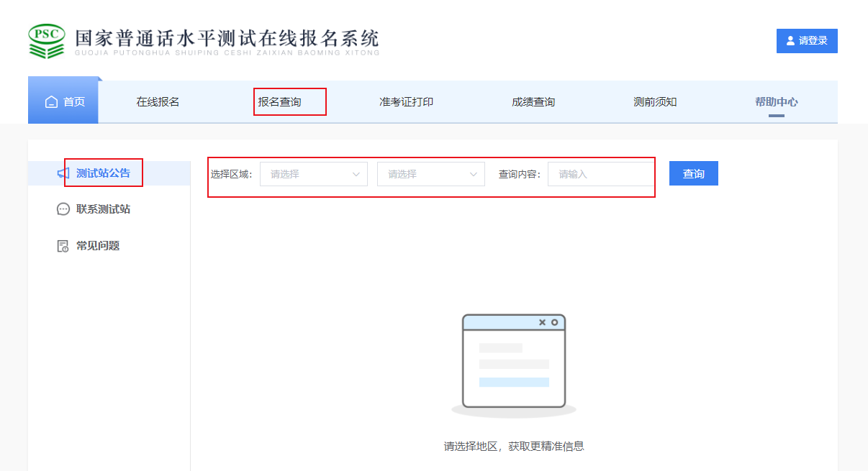The height and width of the screenshot is (471, 868).
Task: Click the home icon on the 首页 tab
Action: [51, 102]
